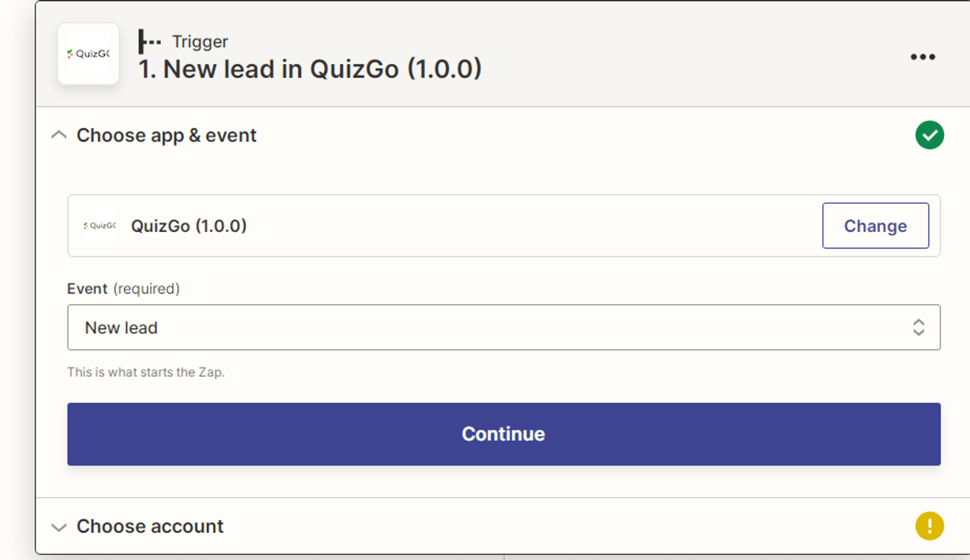
Task: Click the step title New lead in QuizGo
Action: click(310, 69)
